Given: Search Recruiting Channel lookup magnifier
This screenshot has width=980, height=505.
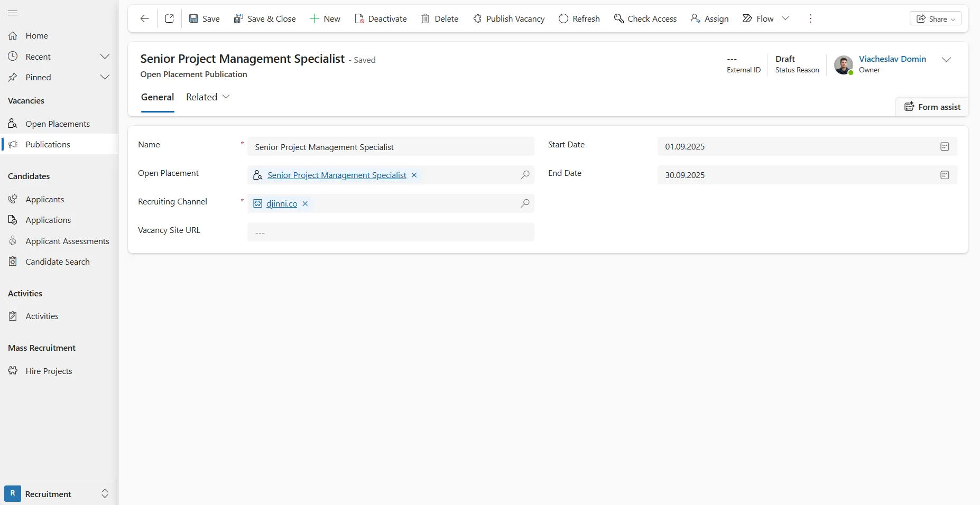Looking at the screenshot, I should [525, 203].
